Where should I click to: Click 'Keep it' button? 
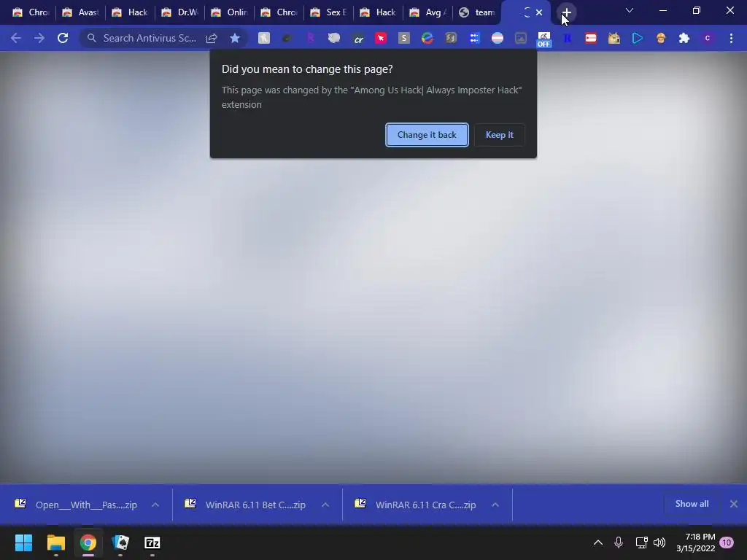[x=499, y=135]
